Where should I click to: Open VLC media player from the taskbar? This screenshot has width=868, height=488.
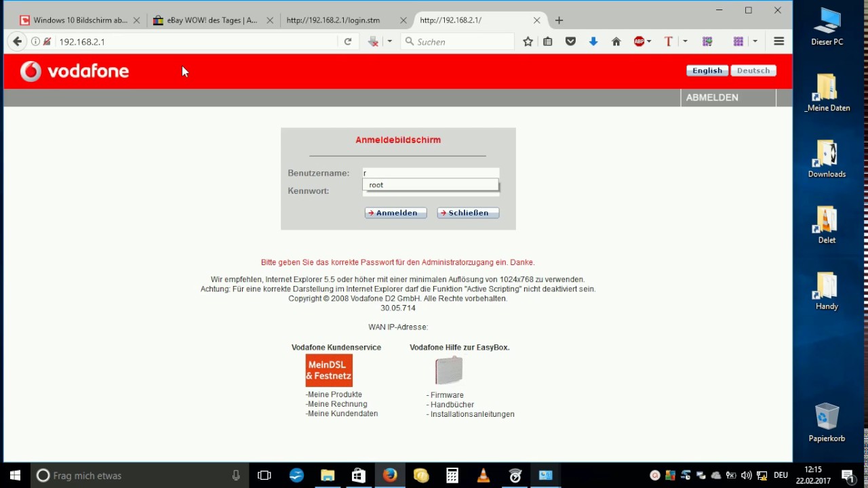[484, 475]
